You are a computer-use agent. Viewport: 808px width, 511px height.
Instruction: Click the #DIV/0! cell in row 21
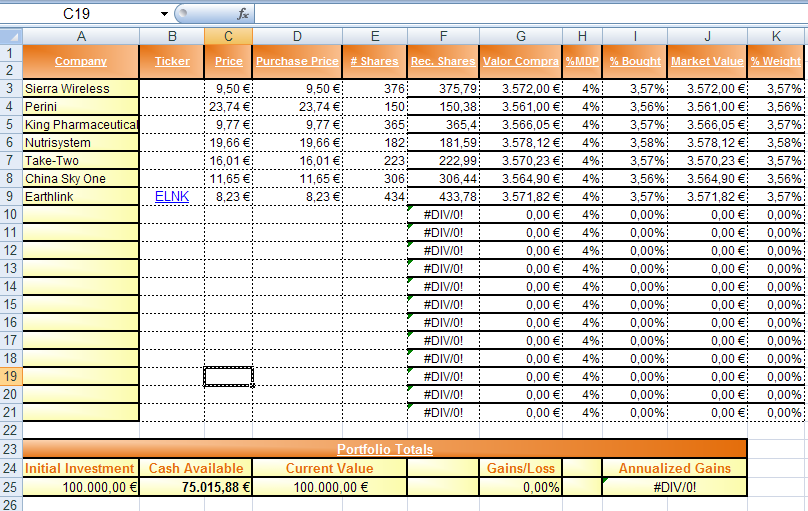coord(443,413)
